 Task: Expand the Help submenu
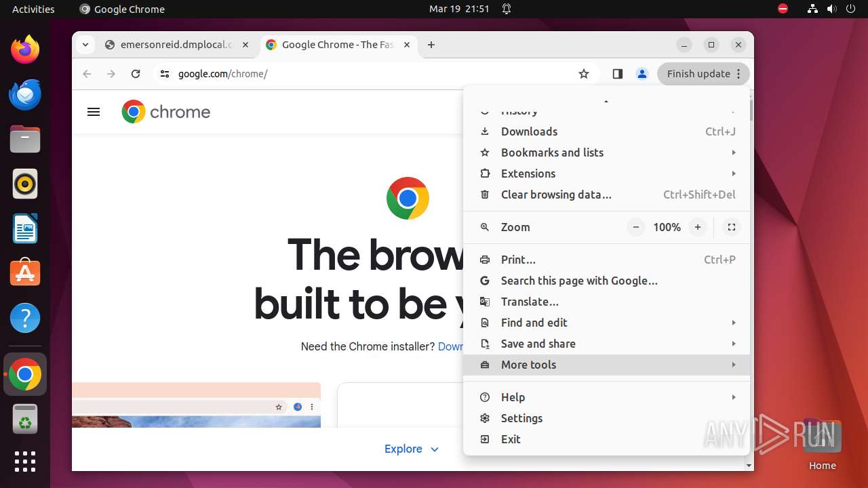coord(607,397)
